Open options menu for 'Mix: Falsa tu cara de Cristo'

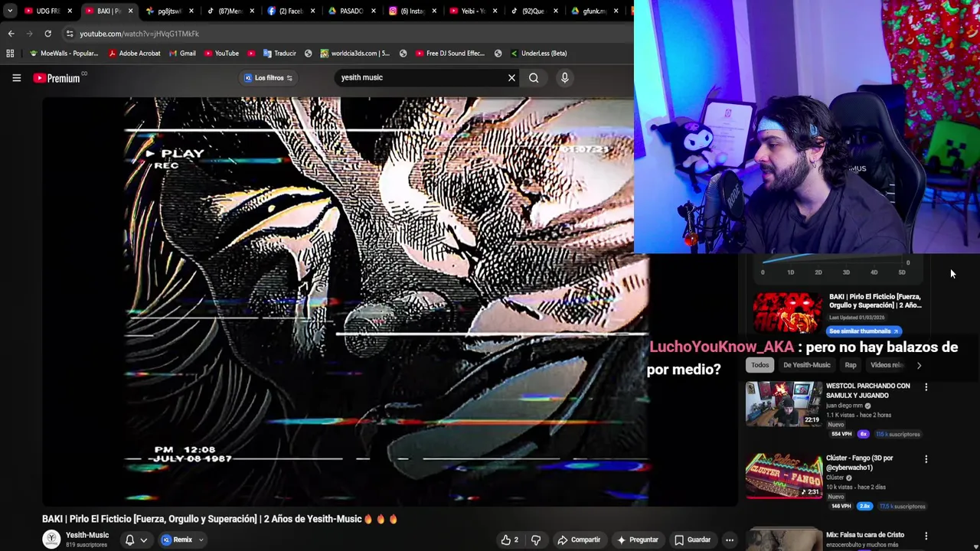pyautogui.click(x=926, y=536)
